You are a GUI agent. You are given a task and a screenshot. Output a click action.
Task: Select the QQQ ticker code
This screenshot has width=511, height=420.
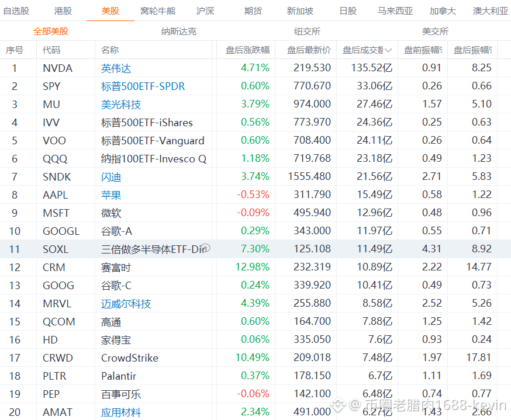click(55, 159)
